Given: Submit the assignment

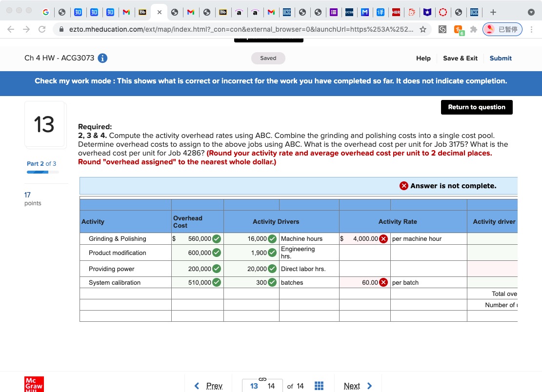Looking at the screenshot, I should 501,59.
